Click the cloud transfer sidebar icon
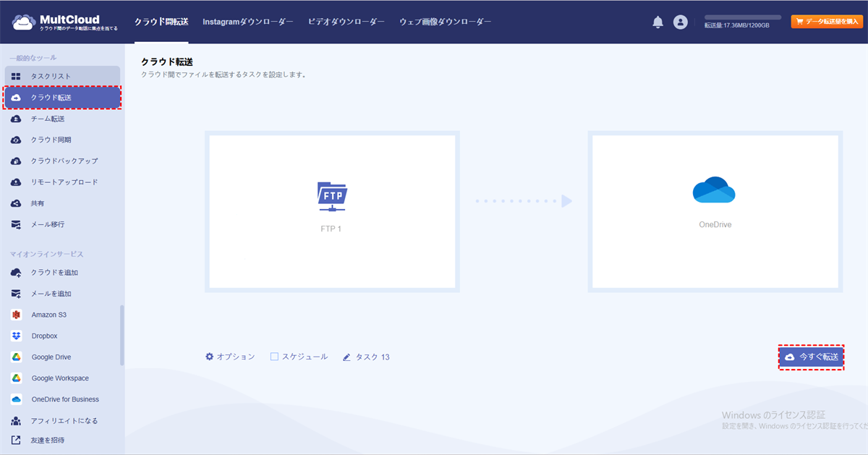The image size is (868, 455). pos(16,98)
